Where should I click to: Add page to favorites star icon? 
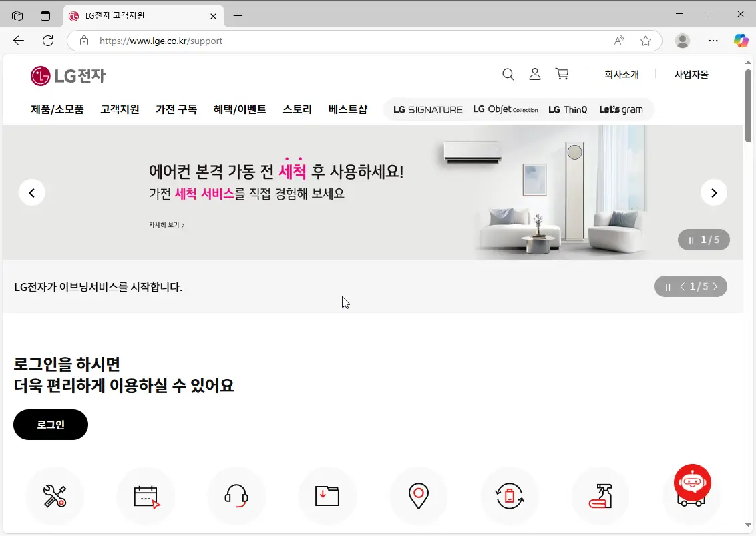(x=646, y=41)
